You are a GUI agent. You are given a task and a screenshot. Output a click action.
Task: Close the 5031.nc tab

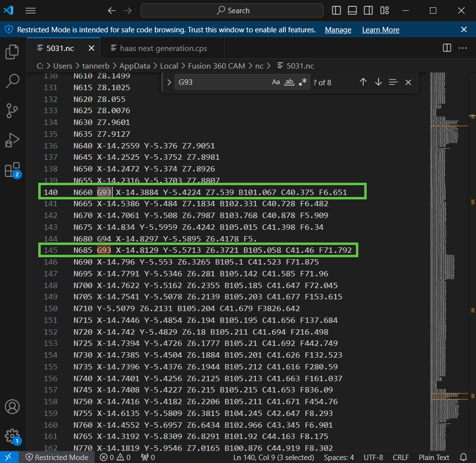pyautogui.click(x=91, y=48)
